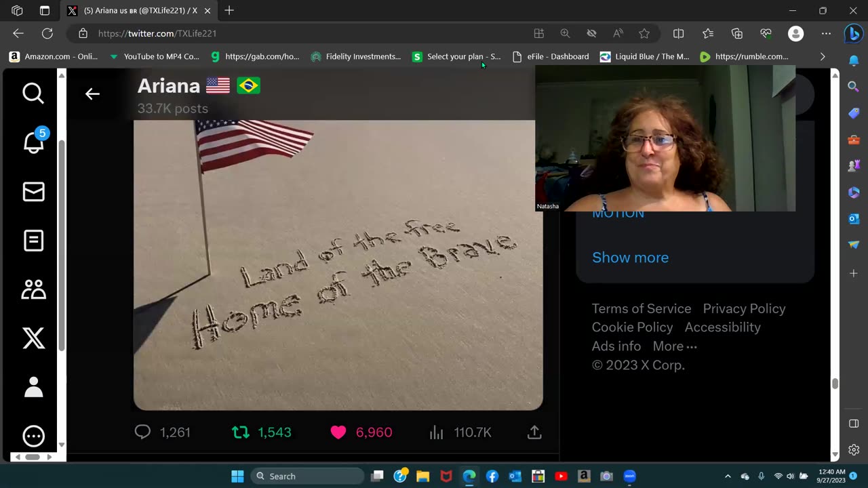Go back with the profile back arrow
Screen dimensions: 868x488
pyautogui.click(x=92, y=94)
